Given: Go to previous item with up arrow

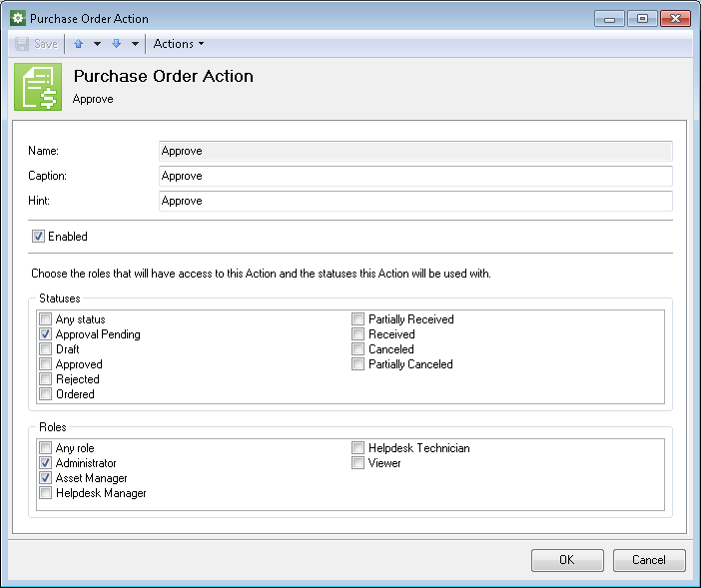Looking at the screenshot, I should pyautogui.click(x=79, y=44).
